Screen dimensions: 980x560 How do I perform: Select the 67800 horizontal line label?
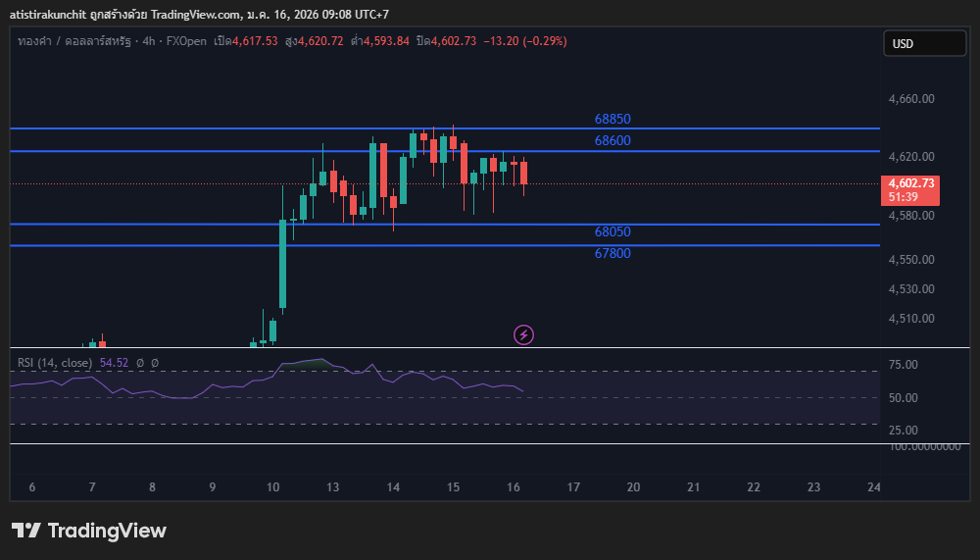point(612,253)
